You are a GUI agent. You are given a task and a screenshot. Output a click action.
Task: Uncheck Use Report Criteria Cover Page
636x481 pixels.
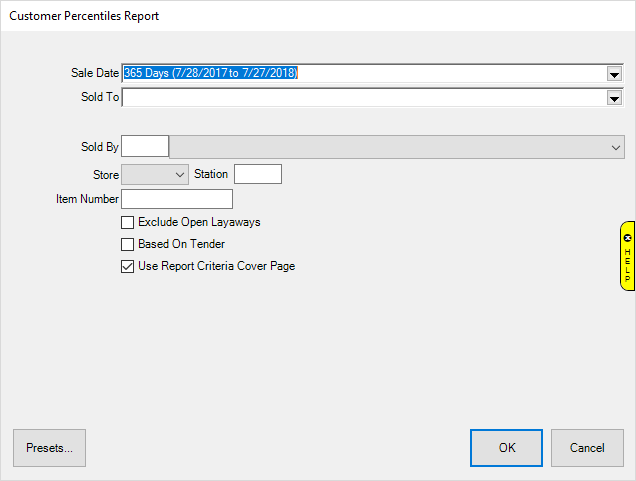[x=127, y=266]
